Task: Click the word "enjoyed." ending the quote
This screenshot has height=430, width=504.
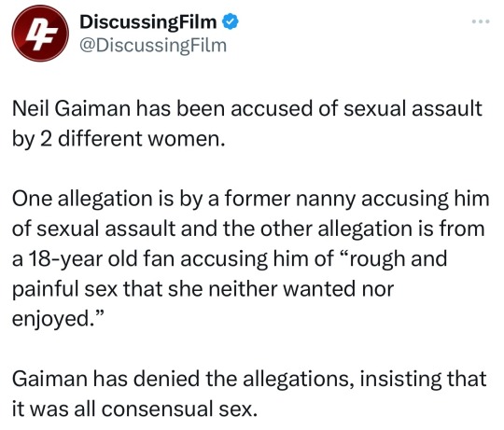Action: point(58,319)
